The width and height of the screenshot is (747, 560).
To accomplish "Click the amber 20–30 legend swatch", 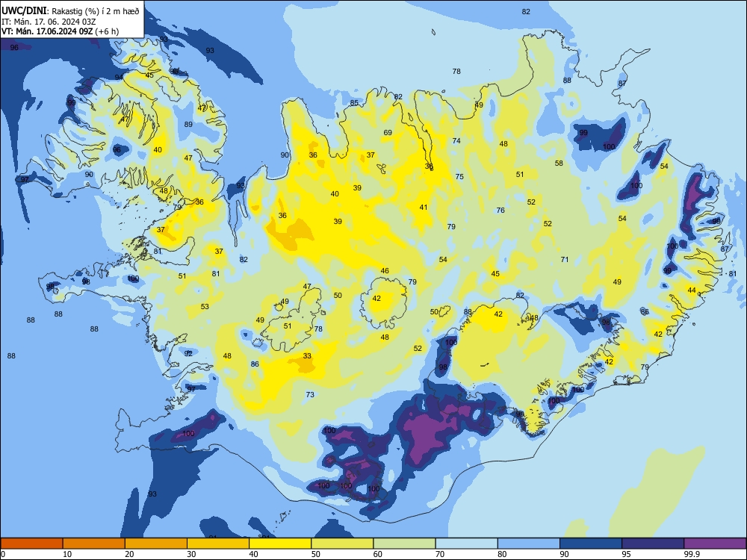I will [156, 544].
